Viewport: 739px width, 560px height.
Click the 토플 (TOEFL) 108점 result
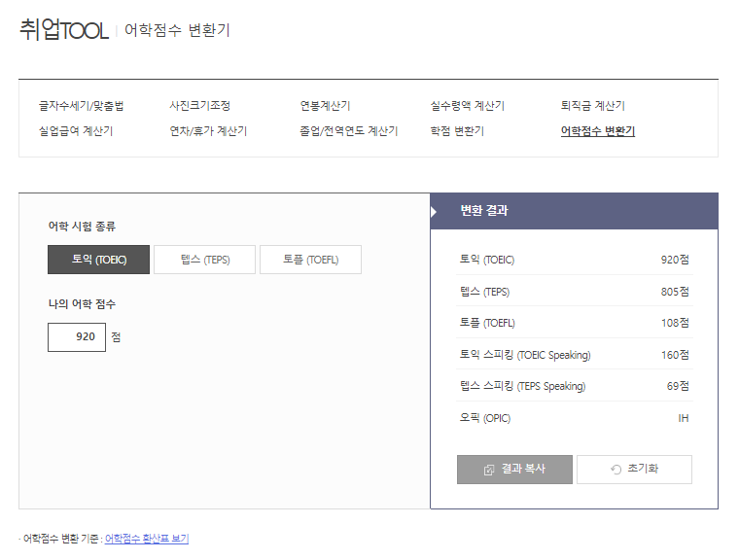pos(575,323)
